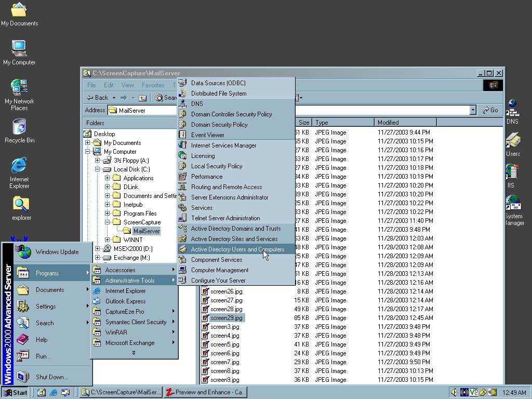The width and height of the screenshot is (532, 399).
Task: Click the Back button in Explorer toolbar
Action: tap(97, 98)
